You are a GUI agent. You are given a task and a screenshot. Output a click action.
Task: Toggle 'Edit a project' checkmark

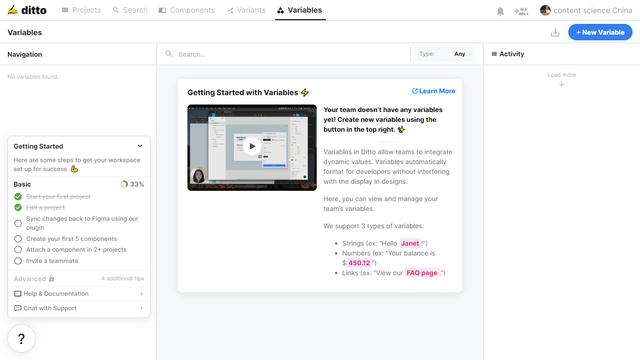coord(18,207)
